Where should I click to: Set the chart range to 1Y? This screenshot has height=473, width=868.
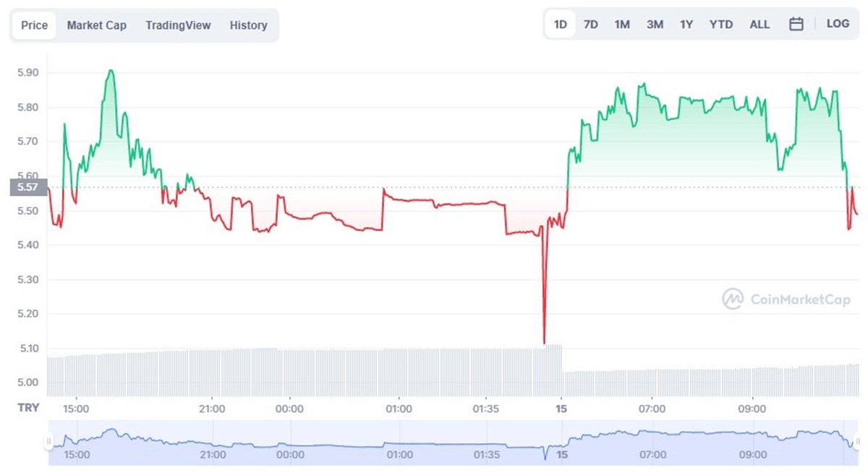tap(686, 25)
